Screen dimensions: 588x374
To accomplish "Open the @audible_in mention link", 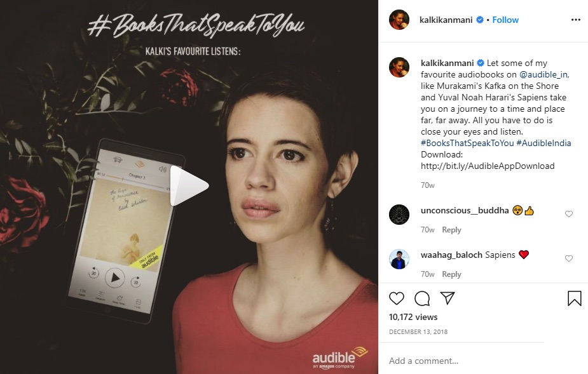I will pos(544,74).
